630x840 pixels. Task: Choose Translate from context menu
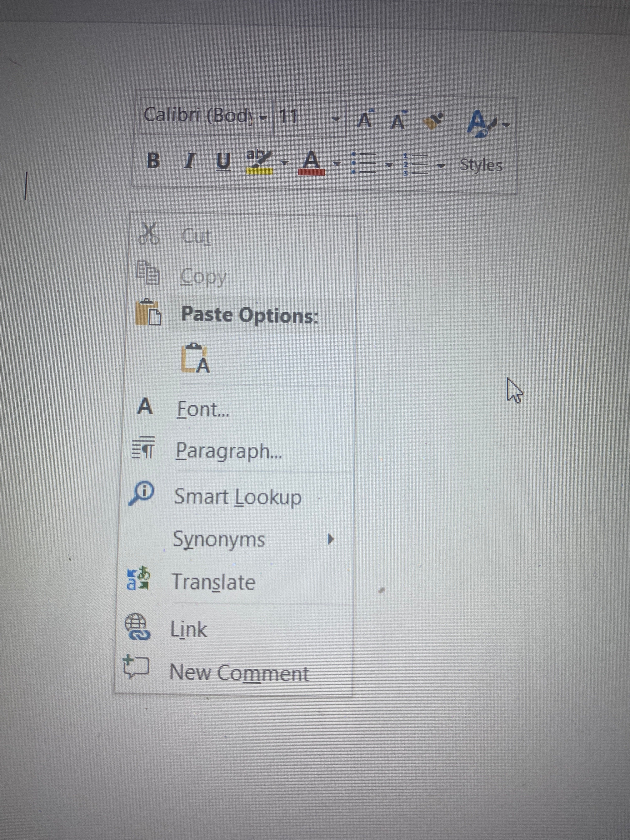[213, 582]
